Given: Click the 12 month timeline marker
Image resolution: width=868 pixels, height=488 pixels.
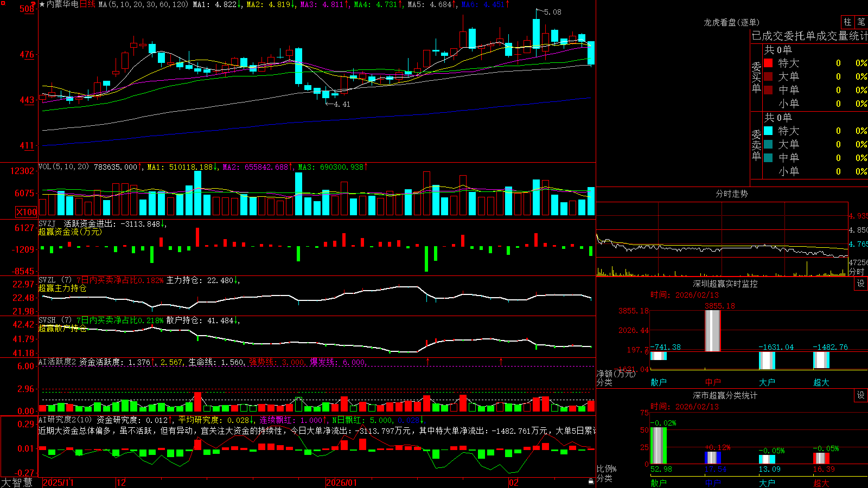Looking at the screenshot, I should point(122,483).
